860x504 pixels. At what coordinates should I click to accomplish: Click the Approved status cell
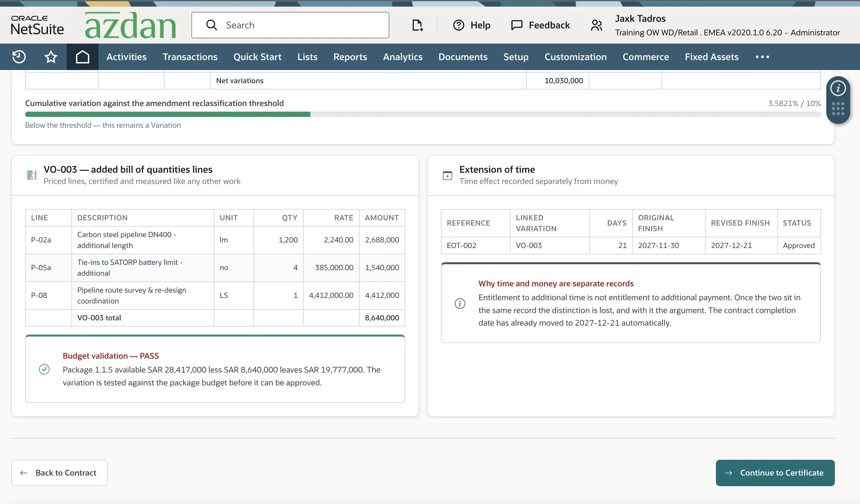pos(799,245)
